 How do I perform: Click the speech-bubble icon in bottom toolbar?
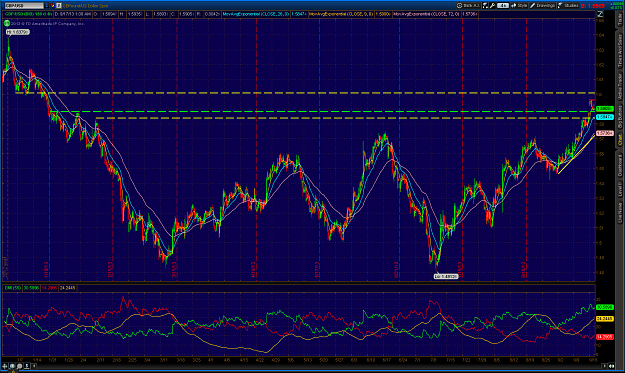coord(20,366)
